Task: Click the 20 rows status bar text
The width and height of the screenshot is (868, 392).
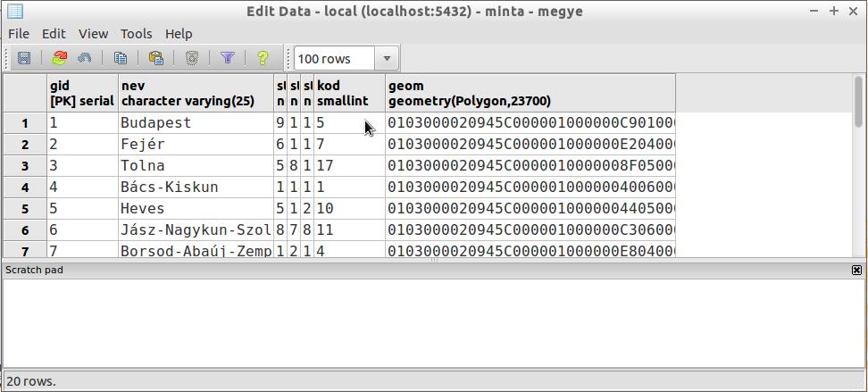Action: click(31, 381)
